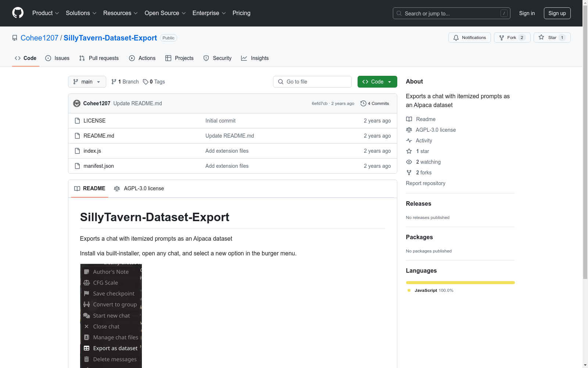The width and height of the screenshot is (588, 368).
Task: Click the Releases heading link
Action: (419, 204)
